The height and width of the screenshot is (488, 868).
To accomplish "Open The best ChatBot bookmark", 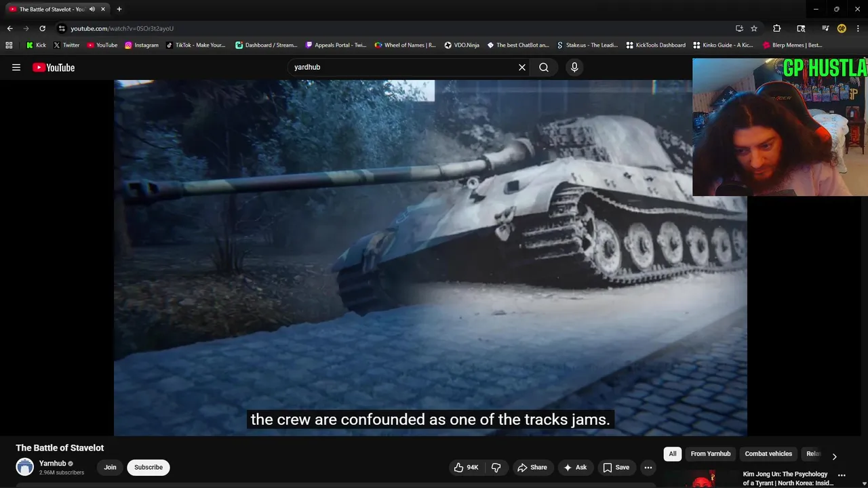I will coord(518,45).
